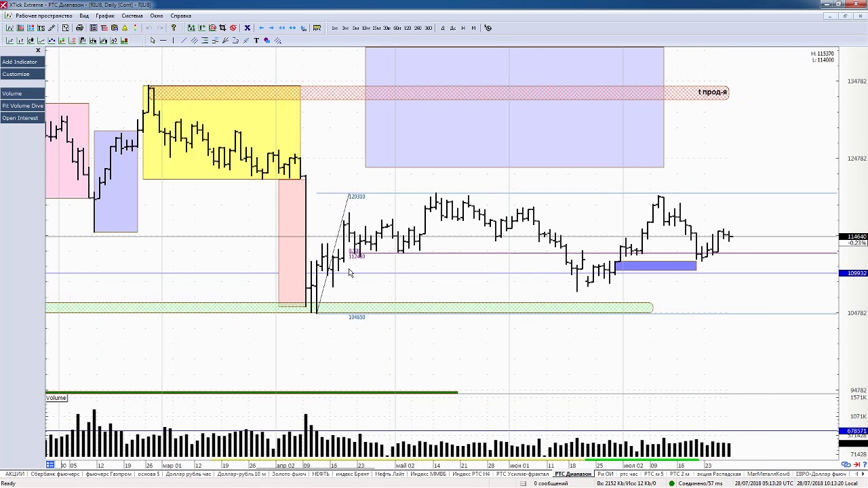The width and height of the screenshot is (868, 488).
Task: Open the Справка menu
Action: 180,16
